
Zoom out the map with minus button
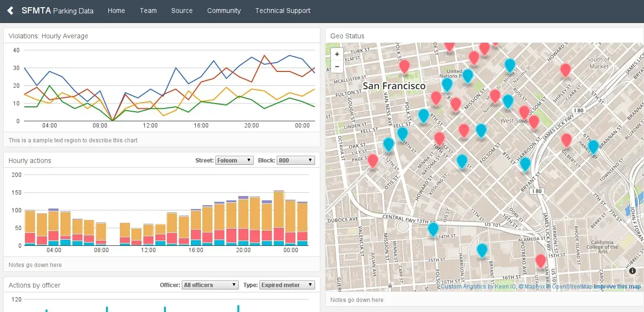point(337,66)
